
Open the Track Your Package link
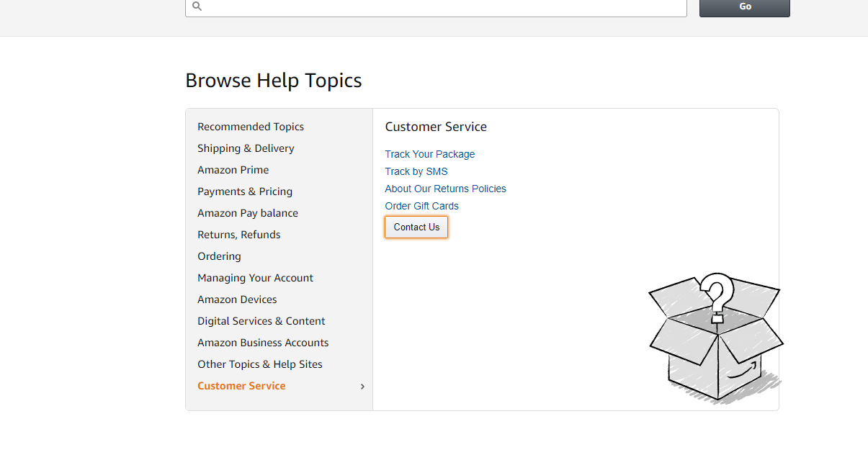tap(430, 154)
